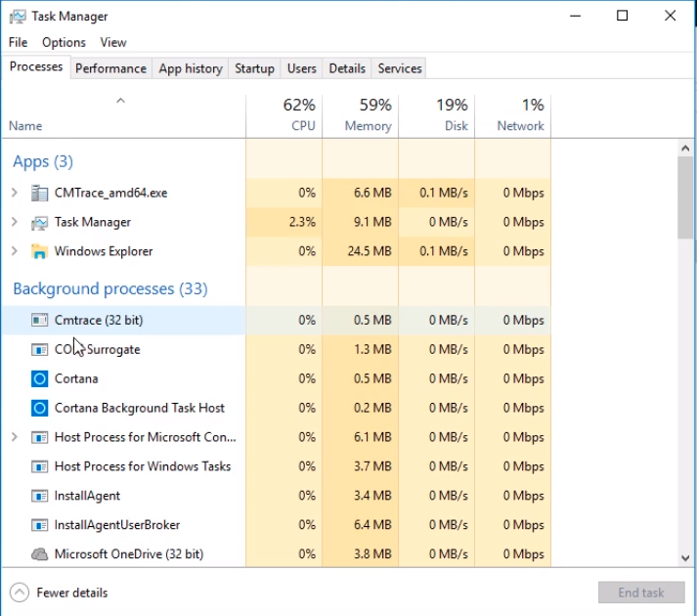Image resolution: width=697 pixels, height=616 pixels.
Task: Click CMTrace_amd64.exe 0.1 MB/s disk value
Action: (x=444, y=193)
